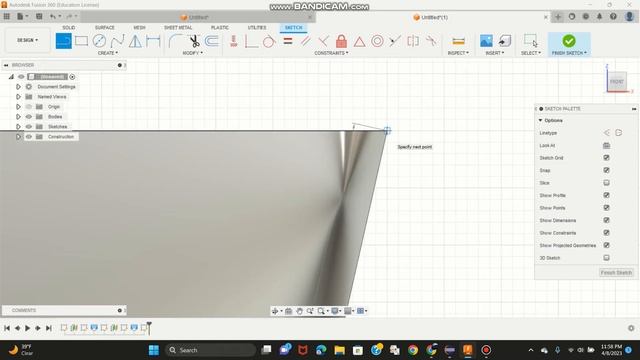Switch to the PLASTIC tab
This screenshot has width=640, height=360.
(x=220, y=27)
